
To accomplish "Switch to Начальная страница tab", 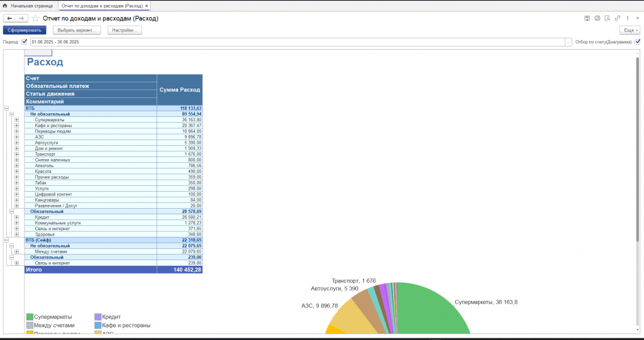I will click(29, 6).
